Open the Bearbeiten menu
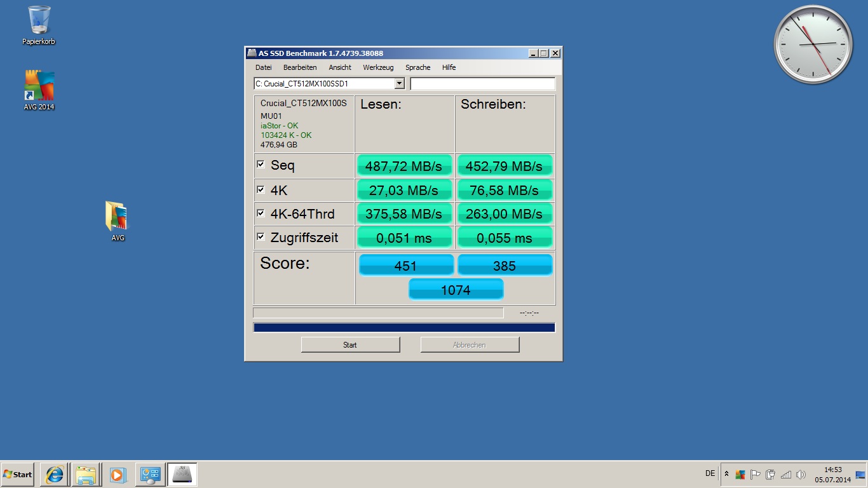The image size is (868, 488). click(300, 67)
